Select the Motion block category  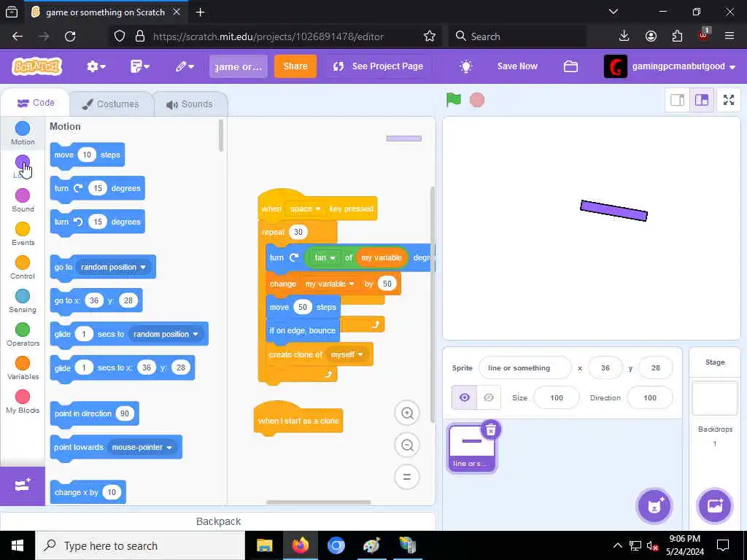[x=23, y=133]
